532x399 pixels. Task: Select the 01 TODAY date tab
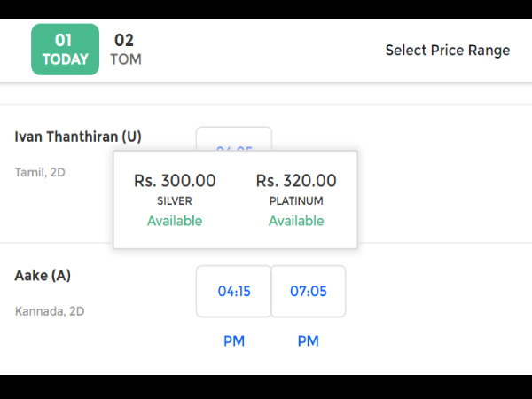[65, 50]
